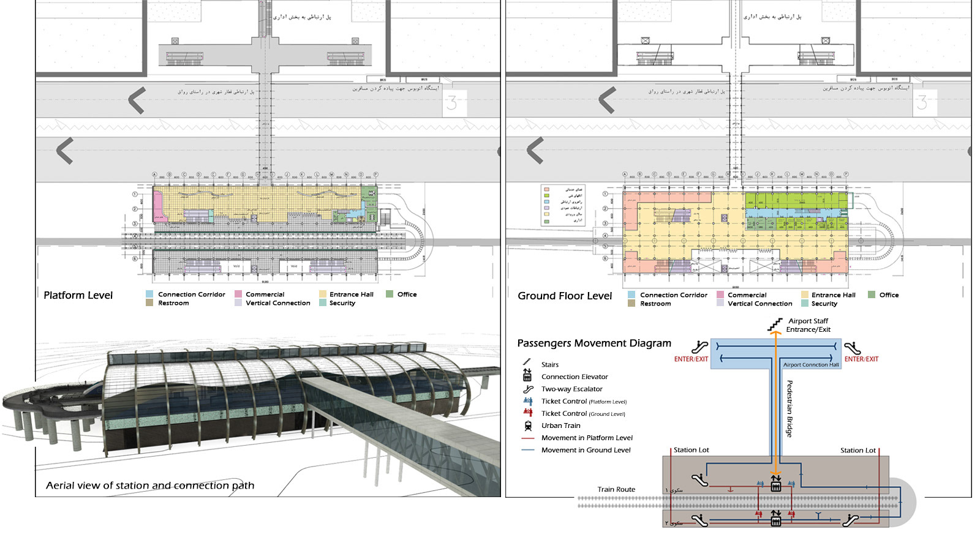Click the right 'Station Lot' label

pyautogui.click(x=858, y=451)
